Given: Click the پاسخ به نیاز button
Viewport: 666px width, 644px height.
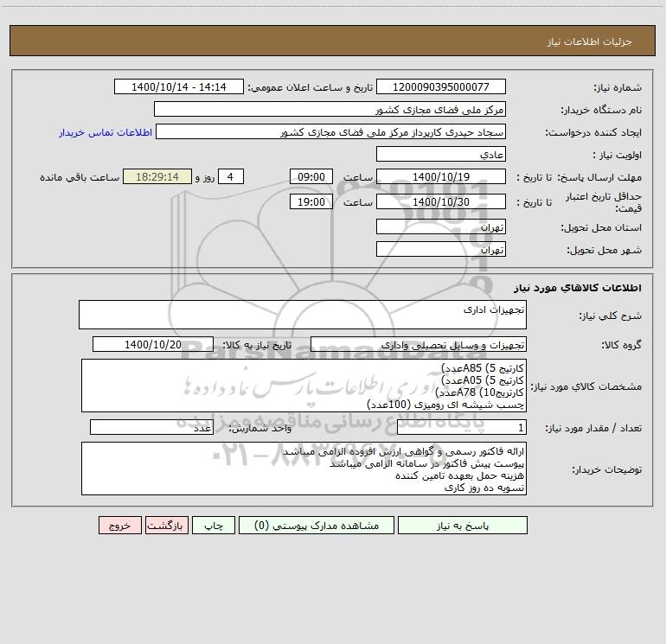Looking at the screenshot, I should [x=463, y=525].
